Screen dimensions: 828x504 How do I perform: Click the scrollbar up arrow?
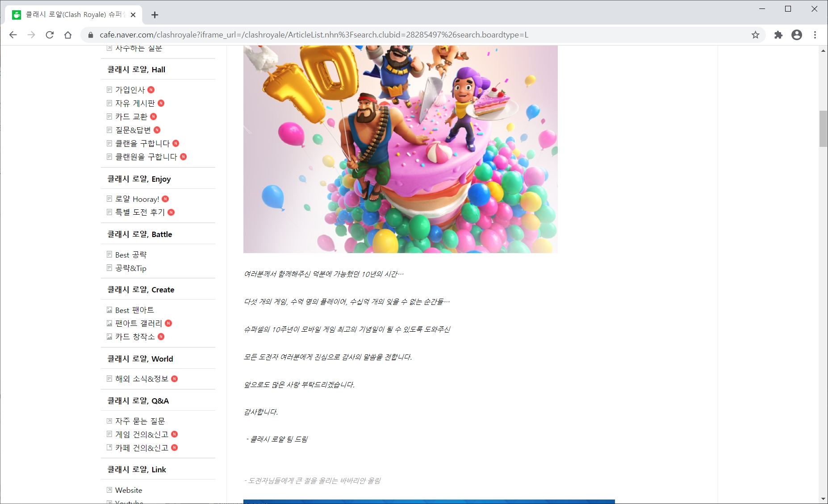coord(823,50)
